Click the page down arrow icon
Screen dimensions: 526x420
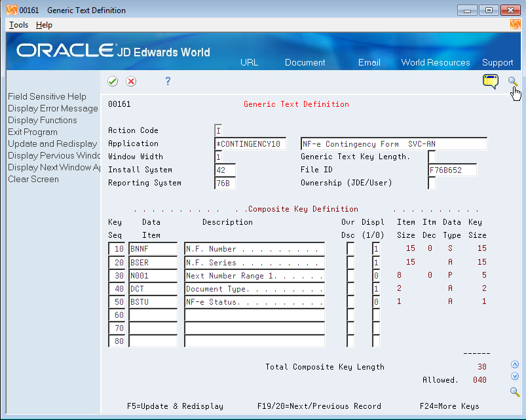click(515, 376)
